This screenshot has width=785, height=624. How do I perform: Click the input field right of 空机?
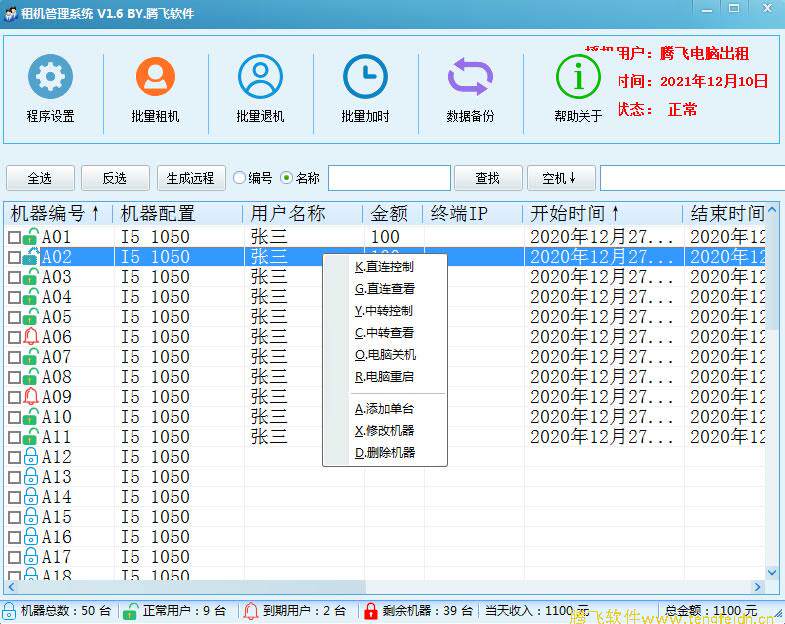[692, 178]
